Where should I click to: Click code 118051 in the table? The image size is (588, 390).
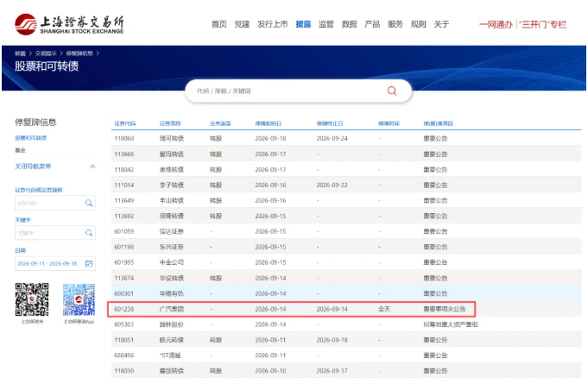point(124,340)
